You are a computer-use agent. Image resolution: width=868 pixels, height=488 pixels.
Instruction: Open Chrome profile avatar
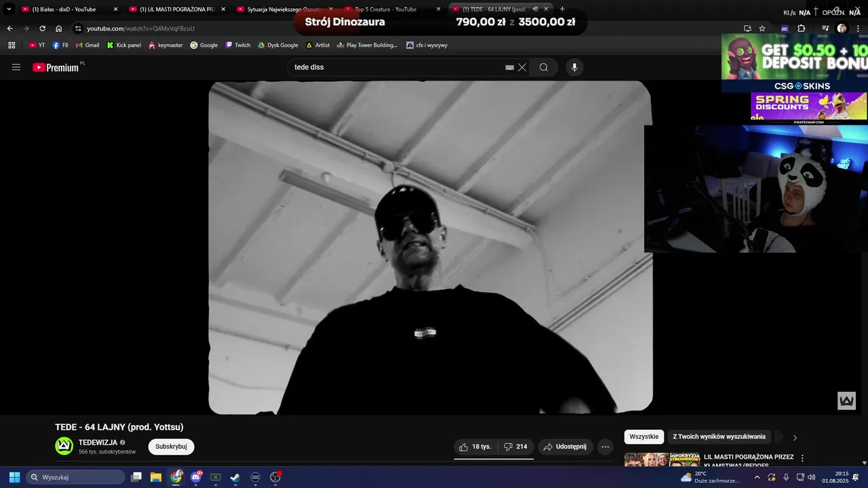pyautogui.click(x=842, y=28)
